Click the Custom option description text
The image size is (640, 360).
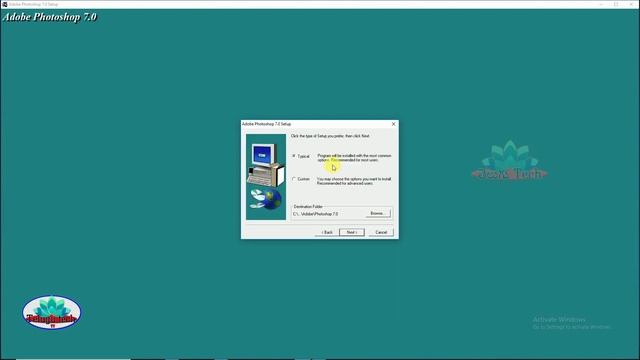click(x=354, y=181)
